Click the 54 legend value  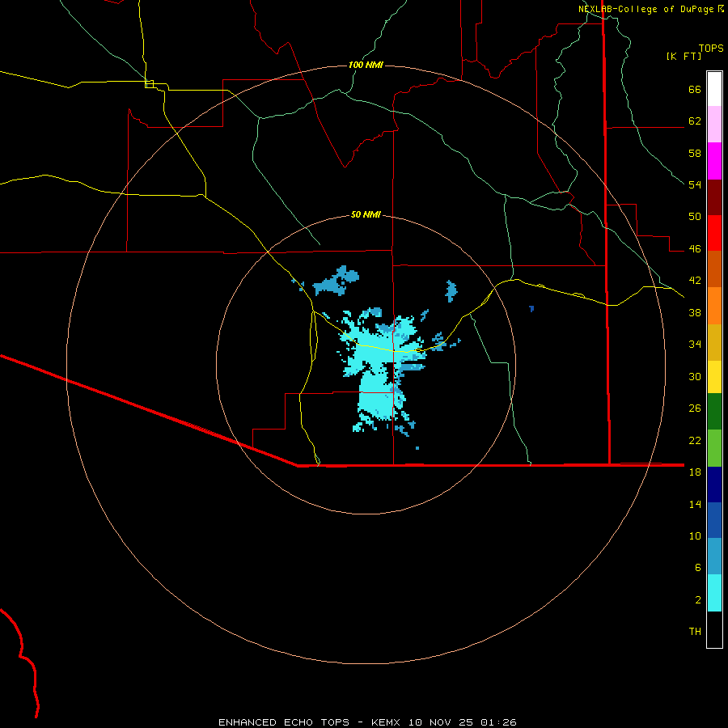point(695,184)
